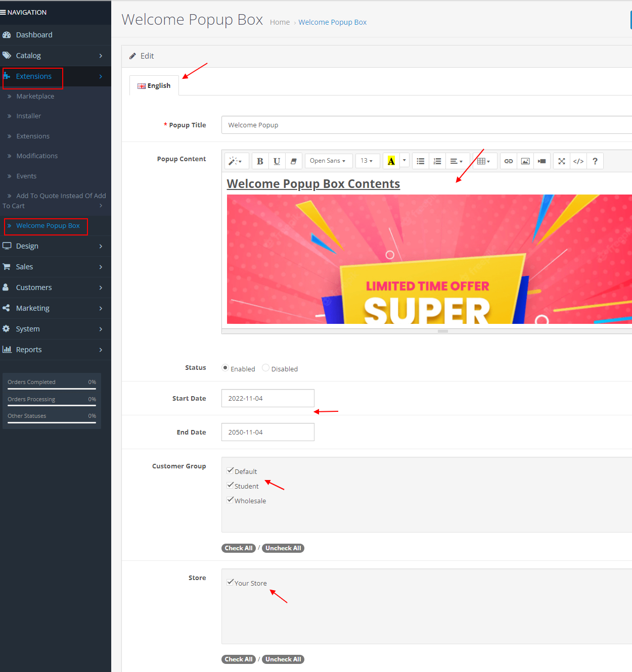Click Check All under Customer Group
The width and height of the screenshot is (632, 672).
coord(238,548)
